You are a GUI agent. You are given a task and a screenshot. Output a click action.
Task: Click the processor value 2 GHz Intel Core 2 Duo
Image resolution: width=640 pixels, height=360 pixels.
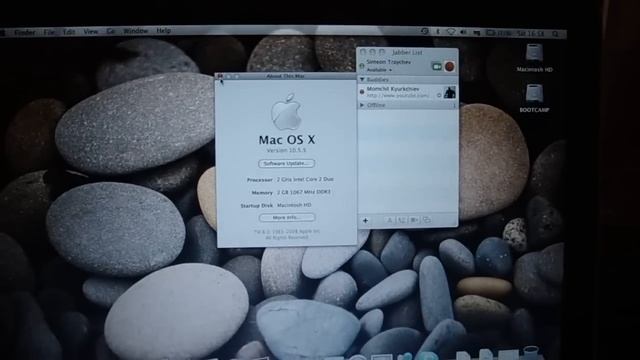click(x=305, y=179)
